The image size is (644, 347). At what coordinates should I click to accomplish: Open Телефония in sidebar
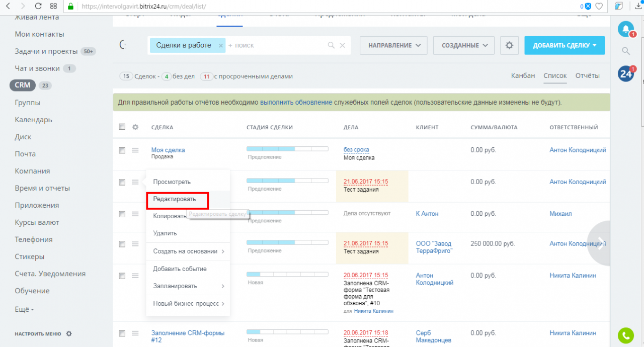pyautogui.click(x=34, y=239)
